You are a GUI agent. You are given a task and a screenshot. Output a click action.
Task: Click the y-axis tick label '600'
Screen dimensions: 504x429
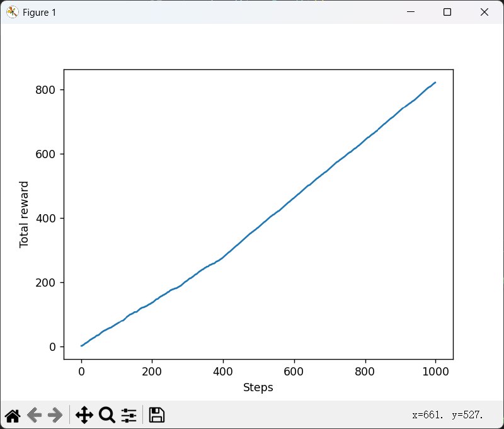[45, 154]
